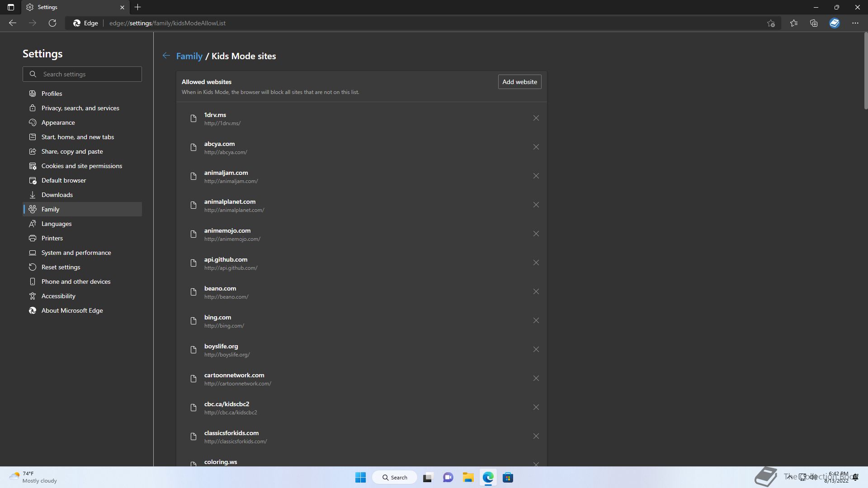Refresh the settings page
This screenshot has width=868, height=488.
[x=52, y=23]
